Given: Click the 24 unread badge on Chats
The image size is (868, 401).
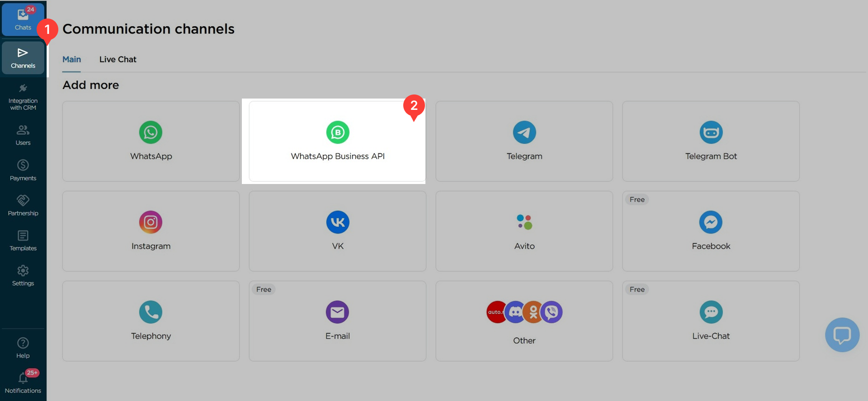Looking at the screenshot, I should point(30,9).
